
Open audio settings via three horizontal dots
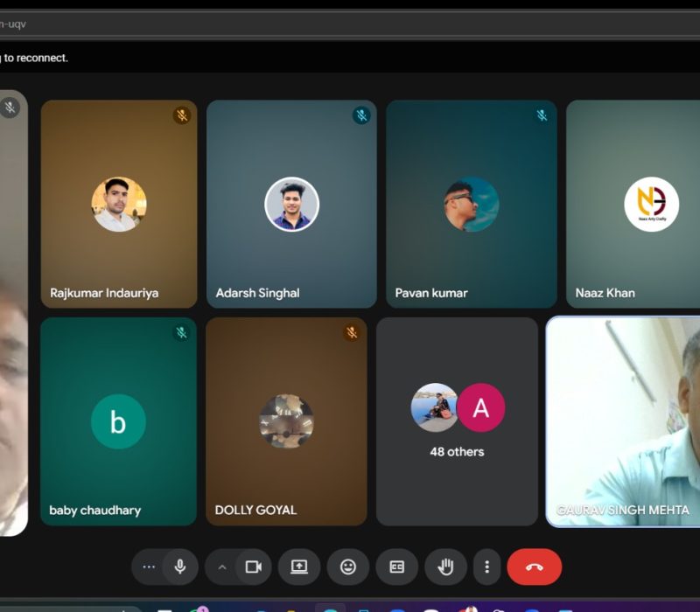[149, 567]
